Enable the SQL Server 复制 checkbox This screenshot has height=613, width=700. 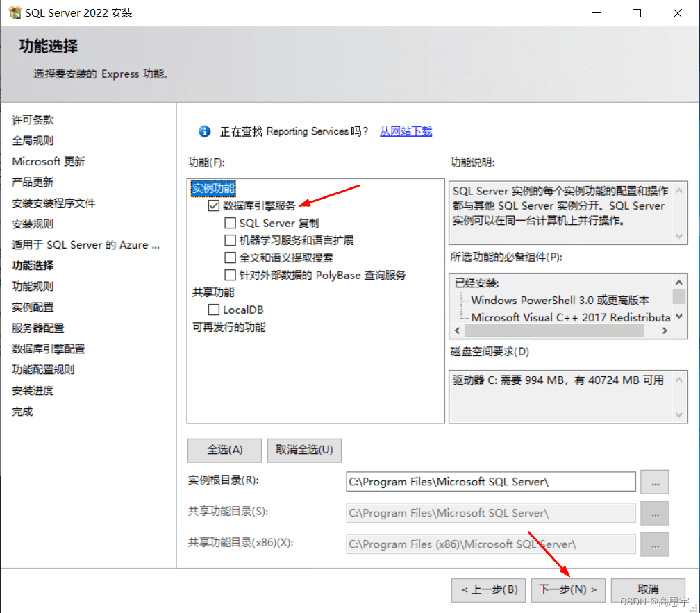click(231, 223)
